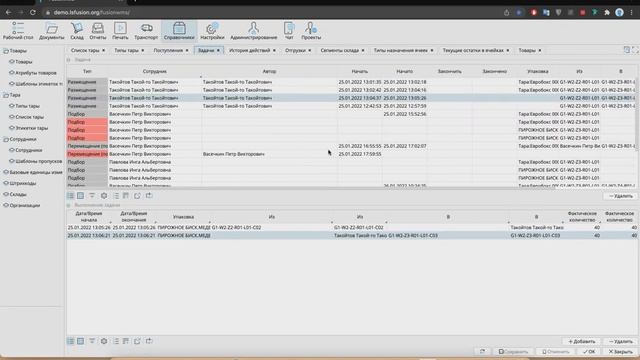
Task: Select the Справочники section
Action: tap(179, 31)
